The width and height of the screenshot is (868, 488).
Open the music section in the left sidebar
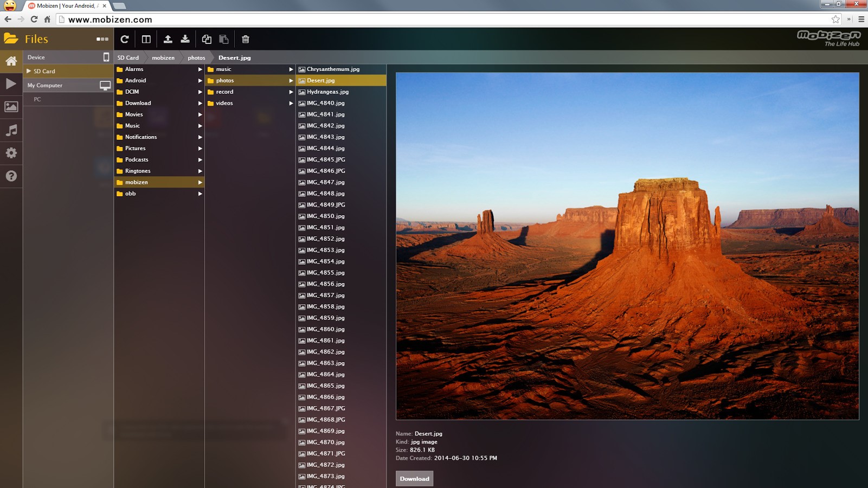[11, 130]
